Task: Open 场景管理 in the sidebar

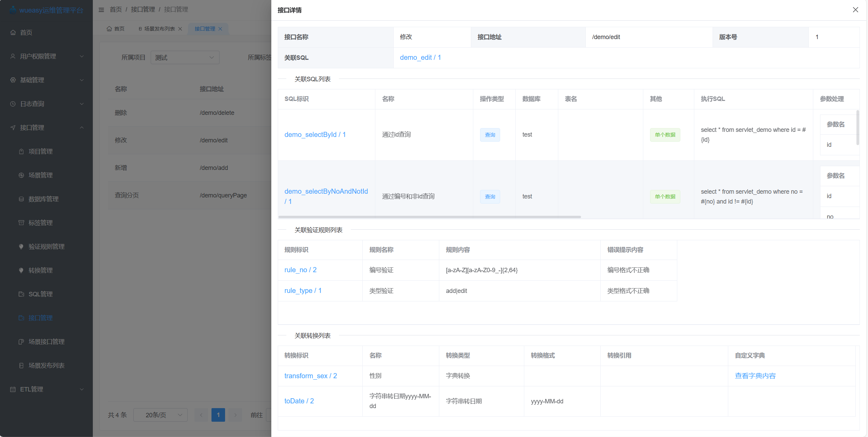Action: point(40,175)
